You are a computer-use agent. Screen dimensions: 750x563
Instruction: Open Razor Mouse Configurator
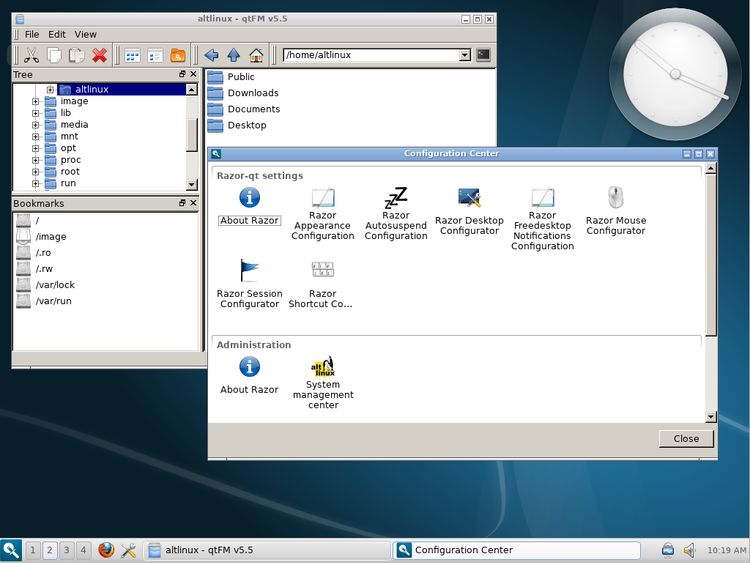tap(615, 210)
